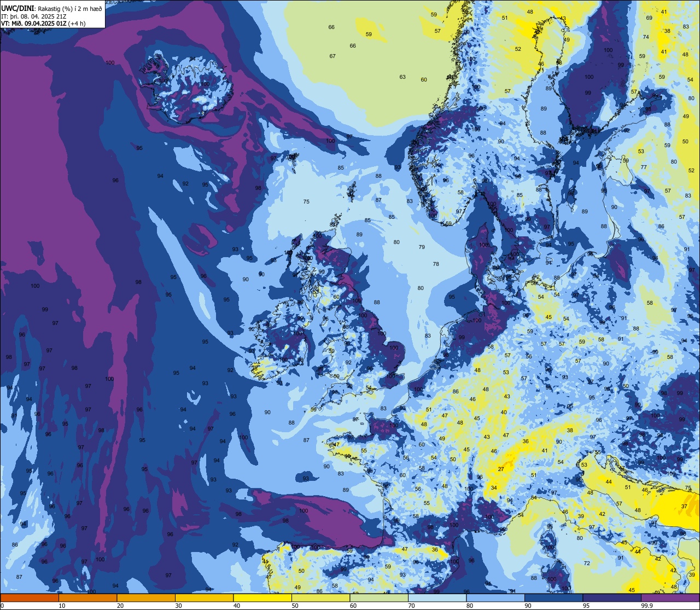
Task: Pick the 60–70 pale green legend swatch
Action: [x=379, y=597]
